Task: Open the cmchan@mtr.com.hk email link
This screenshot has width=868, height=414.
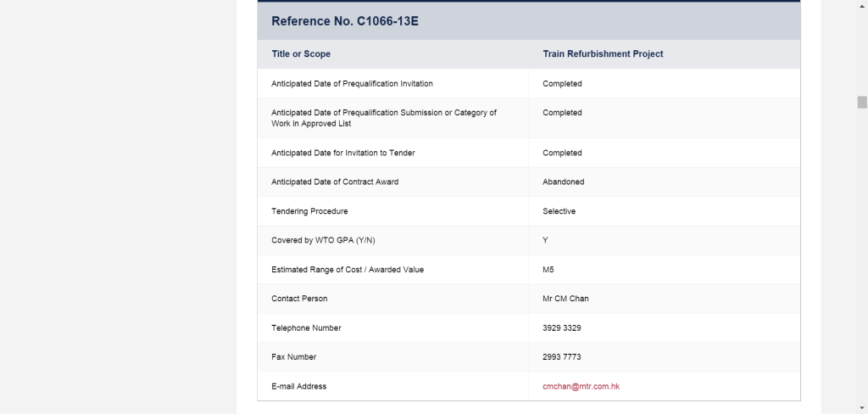Action: (x=581, y=386)
